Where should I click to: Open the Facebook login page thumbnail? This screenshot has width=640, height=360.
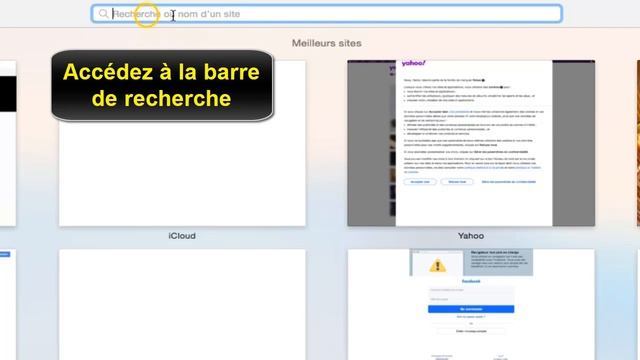471,304
